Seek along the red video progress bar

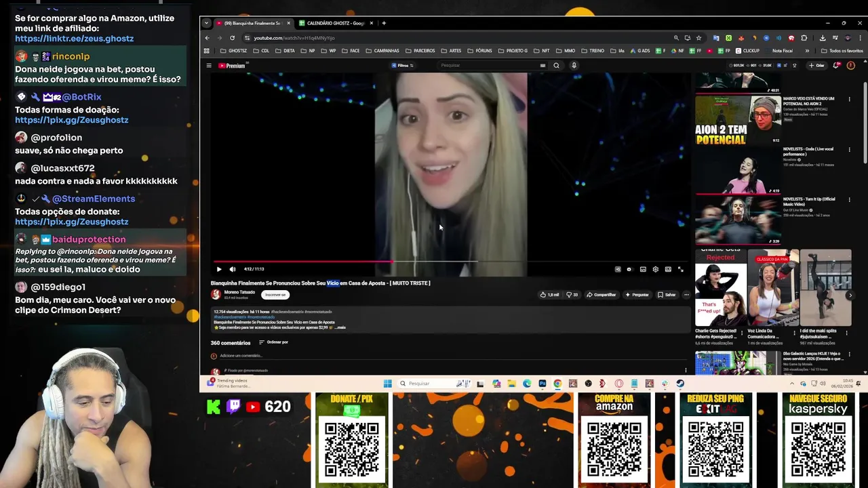point(302,262)
